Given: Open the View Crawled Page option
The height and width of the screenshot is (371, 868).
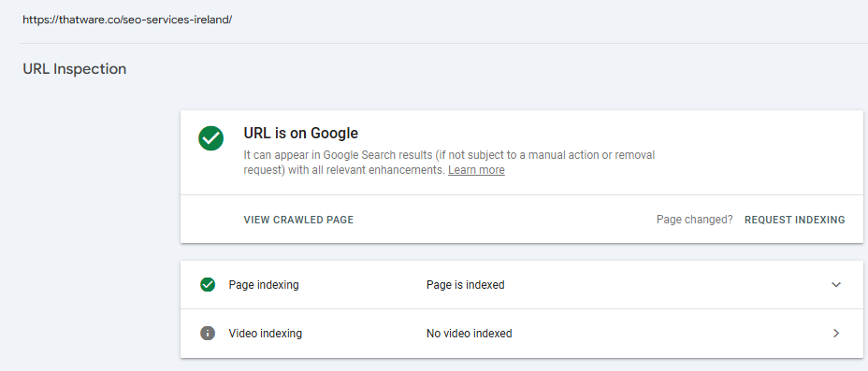Looking at the screenshot, I should click(298, 220).
